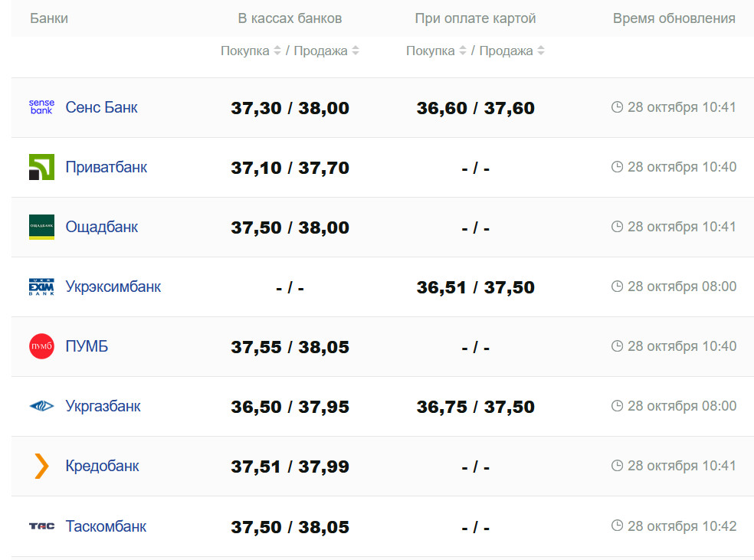Click the Oschadbank logo icon
The image size is (754, 560).
(x=41, y=227)
